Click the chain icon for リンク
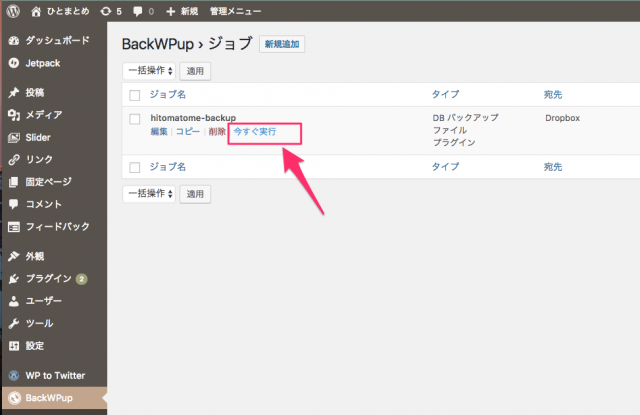The image size is (640, 415). (14, 160)
